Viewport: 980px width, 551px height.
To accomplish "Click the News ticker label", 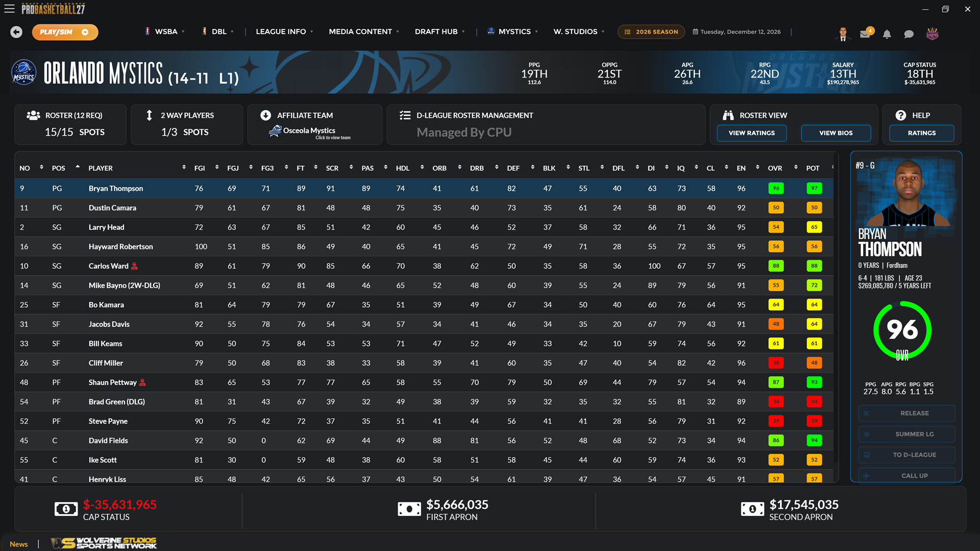I will click(x=19, y=544).
